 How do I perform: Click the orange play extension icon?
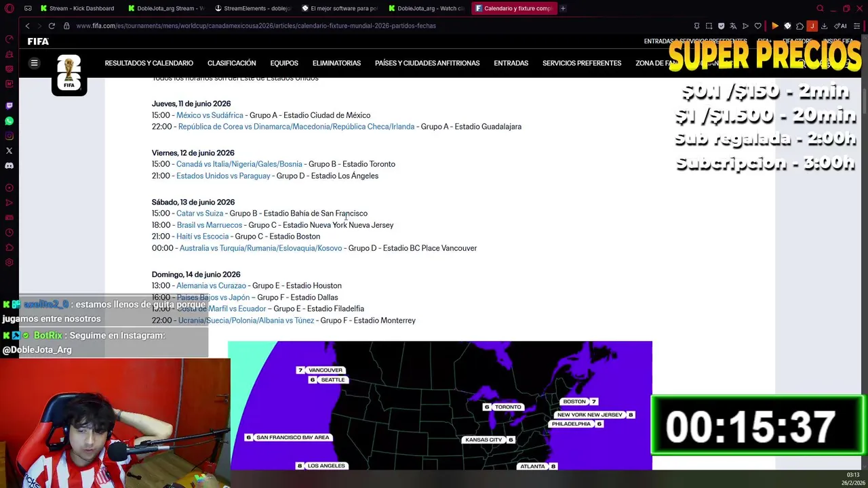[x=775, y=26]
